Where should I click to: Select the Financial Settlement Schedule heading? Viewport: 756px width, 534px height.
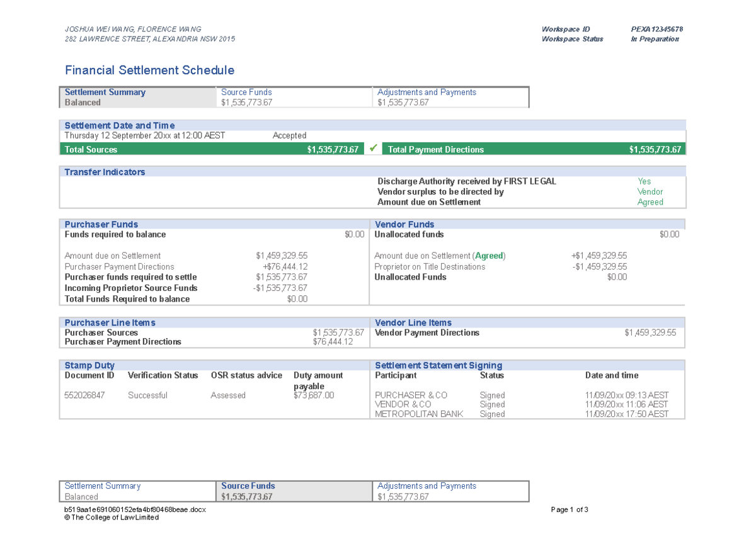click(x=149, y=70)
